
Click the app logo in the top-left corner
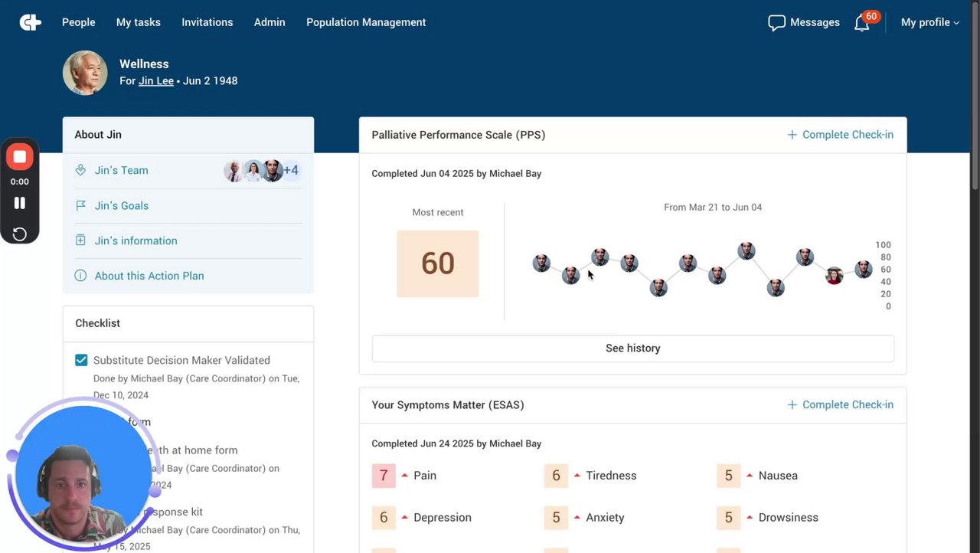click(31, 23)
